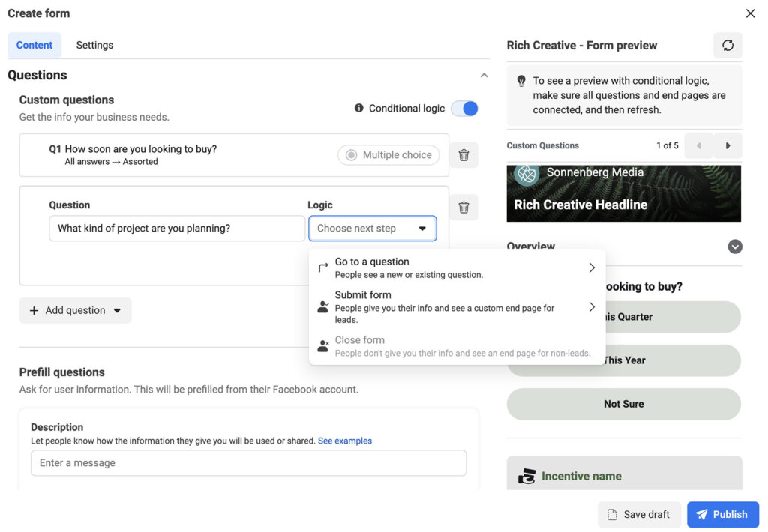The height and width of the screenshot is (532, 768).
Task: Open the Choose next step dropdown
Action: 373,228
